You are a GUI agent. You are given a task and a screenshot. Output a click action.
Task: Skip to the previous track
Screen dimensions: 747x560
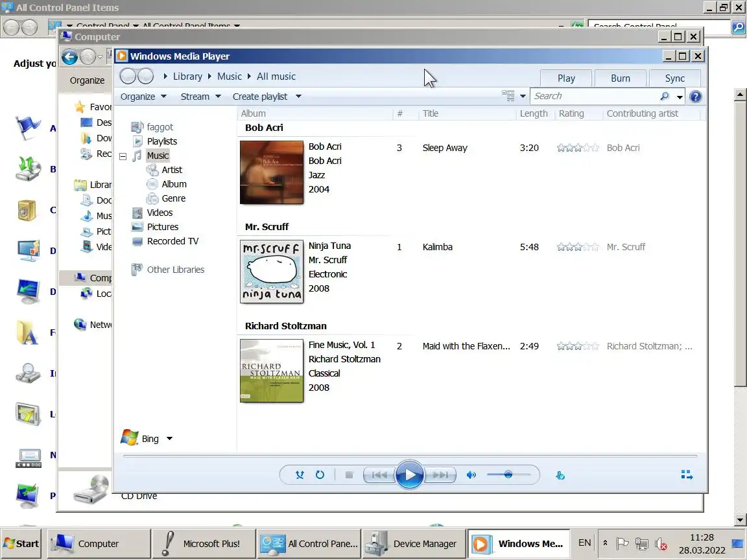tap(379, 474)
